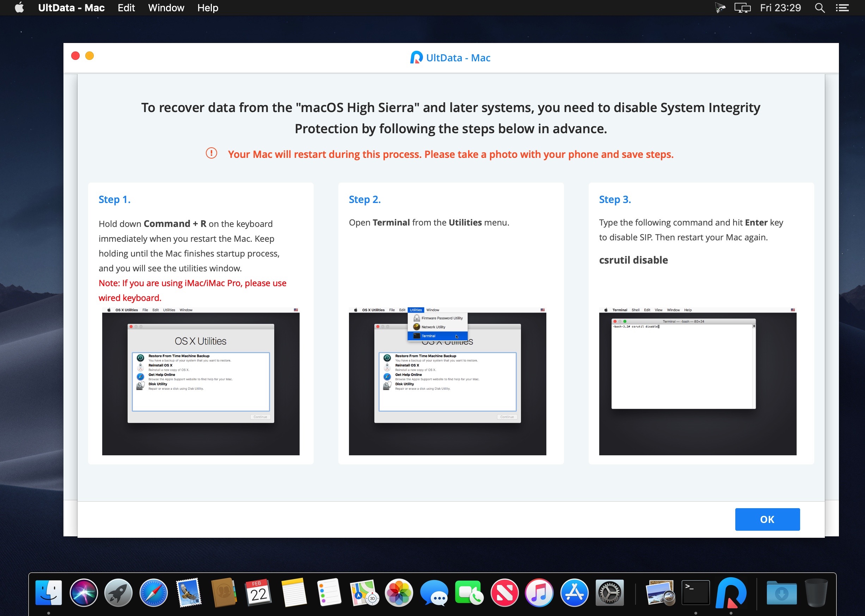Viewport: 865px width, 616px height.
Task: Open System Preferences gear icon
Action: pos(609,592)
